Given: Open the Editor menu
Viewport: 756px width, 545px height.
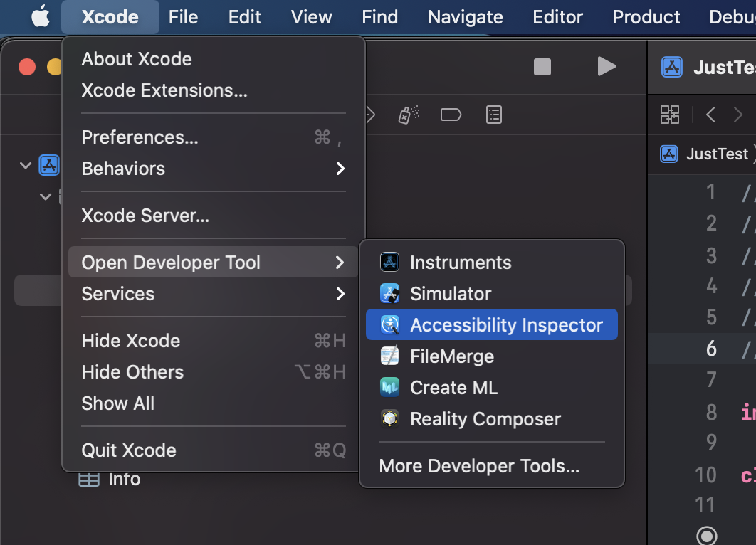Looking at the screenshot, I should (x=558, y=17).
